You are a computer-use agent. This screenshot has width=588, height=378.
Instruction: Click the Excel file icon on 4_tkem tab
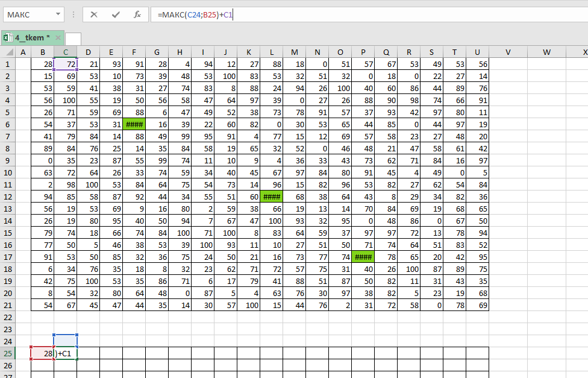point(8,38)
